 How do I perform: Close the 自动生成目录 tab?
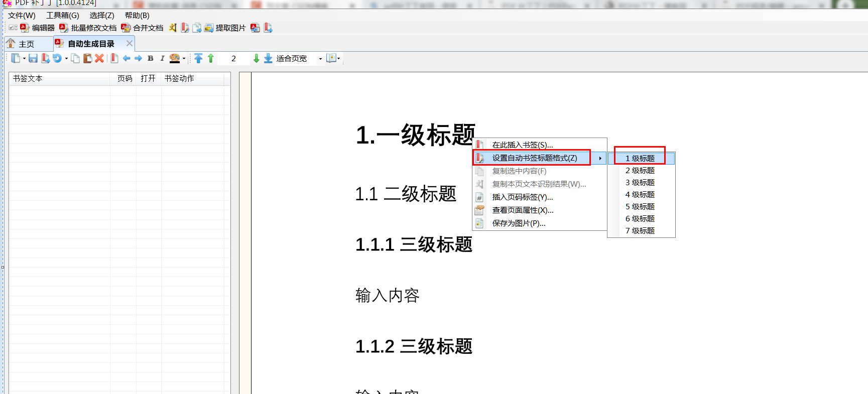pyautogui.click(x=130, y=43)
